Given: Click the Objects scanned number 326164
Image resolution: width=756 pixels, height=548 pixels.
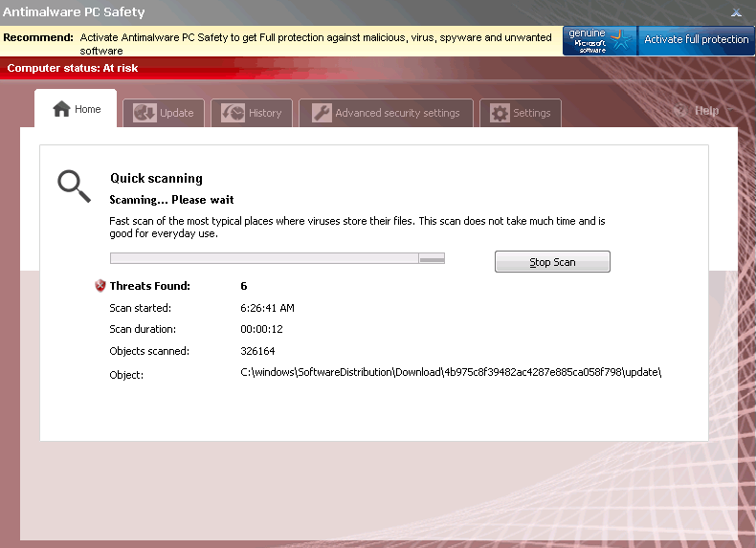Looking at the screenshot, I should coord(257,351).
